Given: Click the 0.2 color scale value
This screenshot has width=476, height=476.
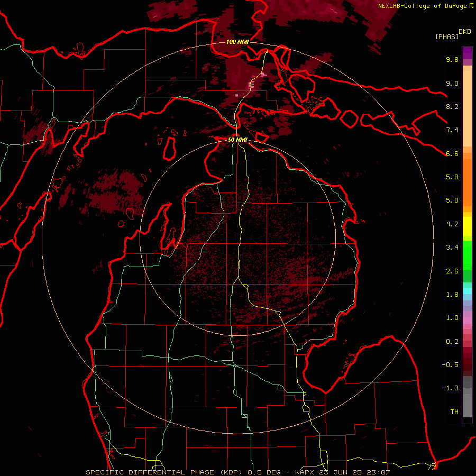Looking at the screenshot, I should point(452,342).
